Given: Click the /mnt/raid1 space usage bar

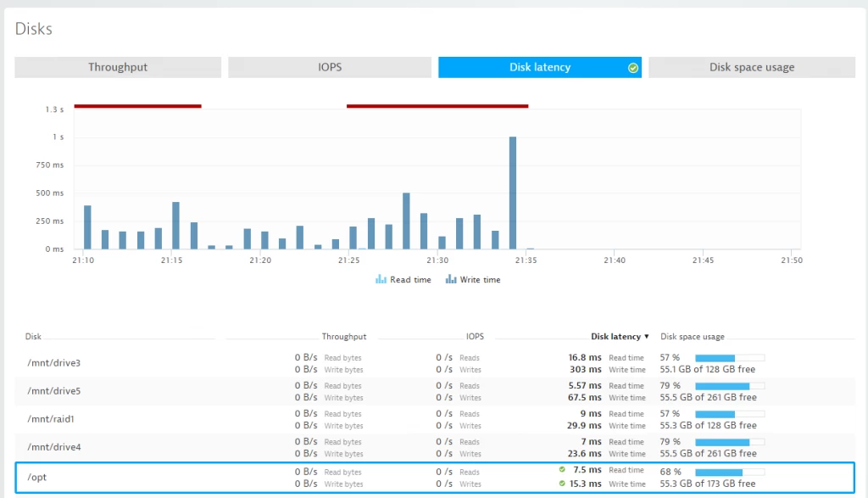Looking at the screenshot, I should point(730,414).
